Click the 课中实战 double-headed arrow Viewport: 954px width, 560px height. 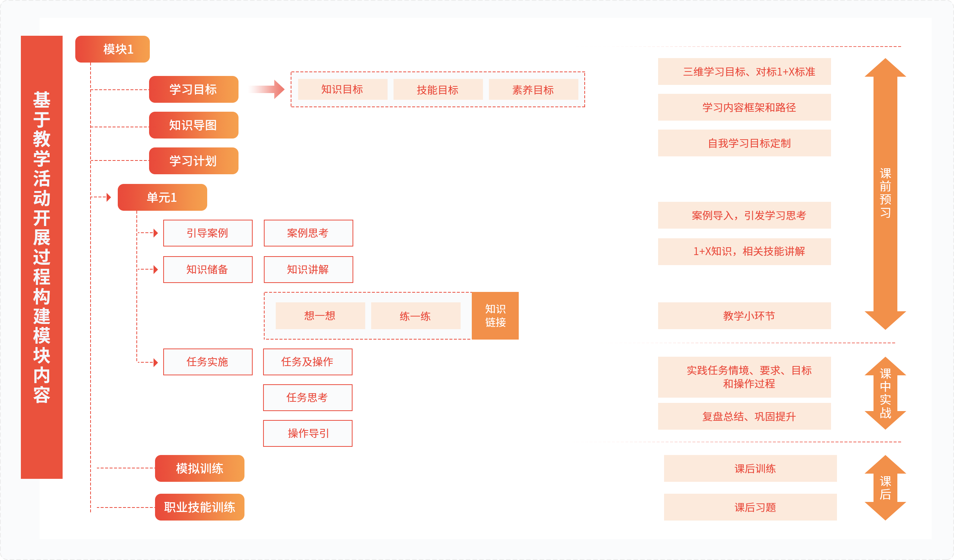(885, 393)
